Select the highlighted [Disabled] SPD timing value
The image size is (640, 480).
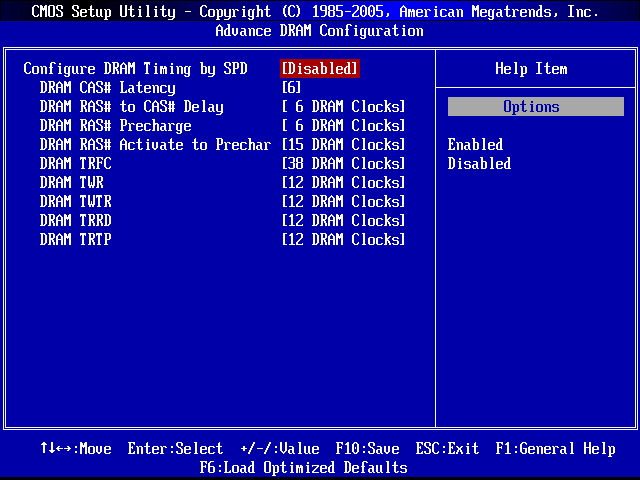319,69
